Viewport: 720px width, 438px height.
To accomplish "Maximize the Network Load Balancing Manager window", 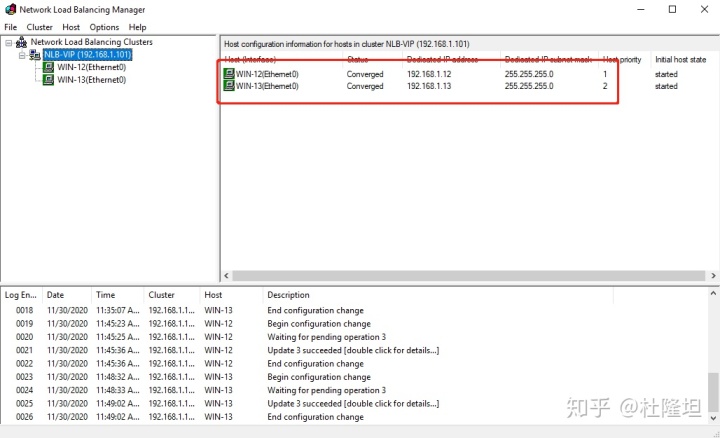I will coord(672,9).
